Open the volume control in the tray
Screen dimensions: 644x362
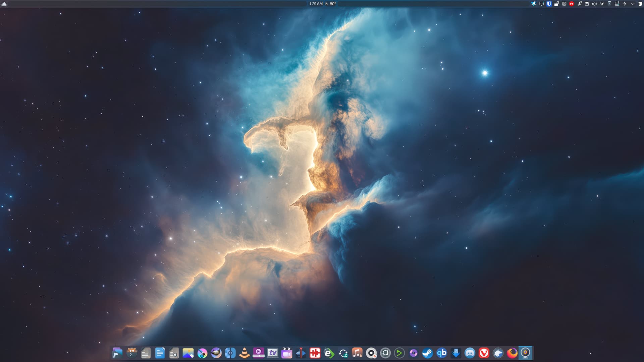(594, 4)
